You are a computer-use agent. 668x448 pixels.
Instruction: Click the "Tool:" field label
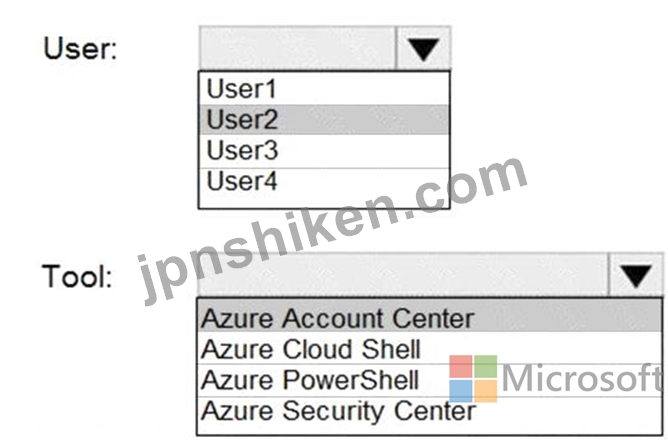point(77,276)
